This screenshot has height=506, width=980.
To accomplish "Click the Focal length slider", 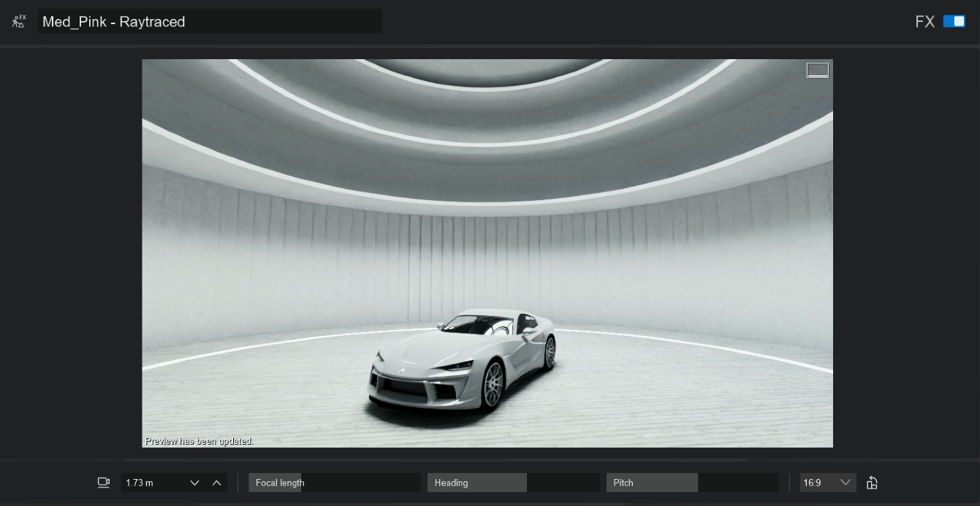I will pyautogui.click(x=334, y=483).
